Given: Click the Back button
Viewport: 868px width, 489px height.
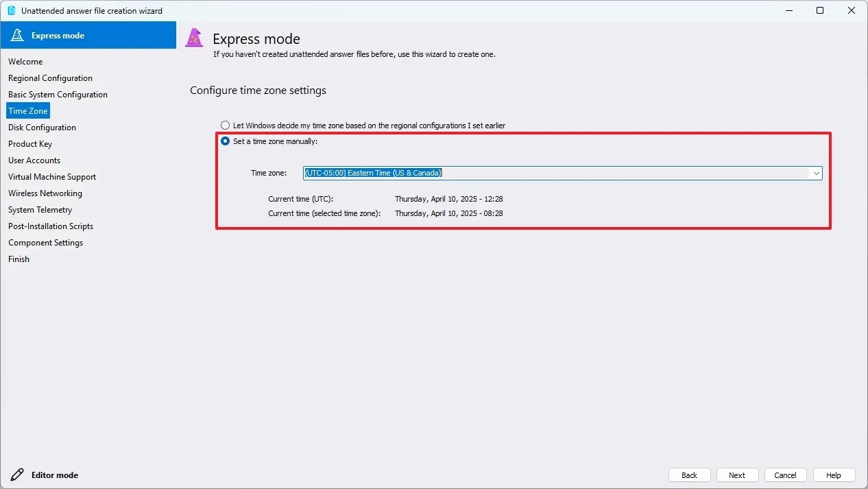Looking at the screenshot, I should 689,475.
